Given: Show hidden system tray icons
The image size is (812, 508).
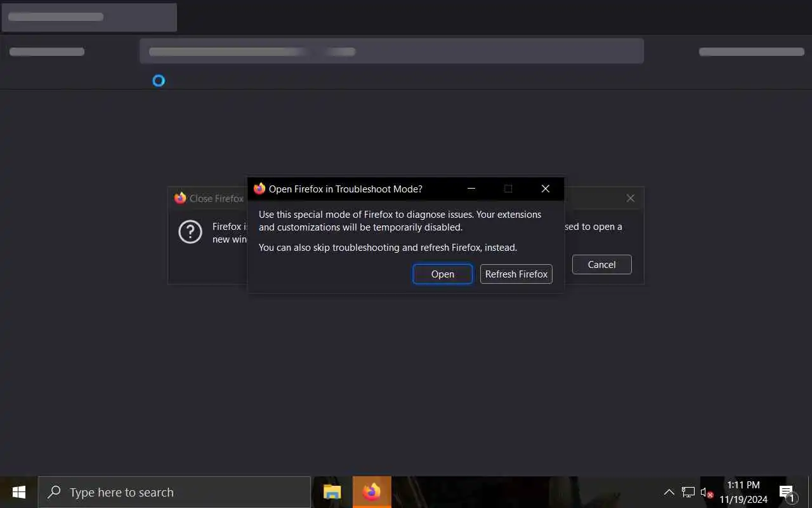Looking at the screenshot, I should (669, 492).
